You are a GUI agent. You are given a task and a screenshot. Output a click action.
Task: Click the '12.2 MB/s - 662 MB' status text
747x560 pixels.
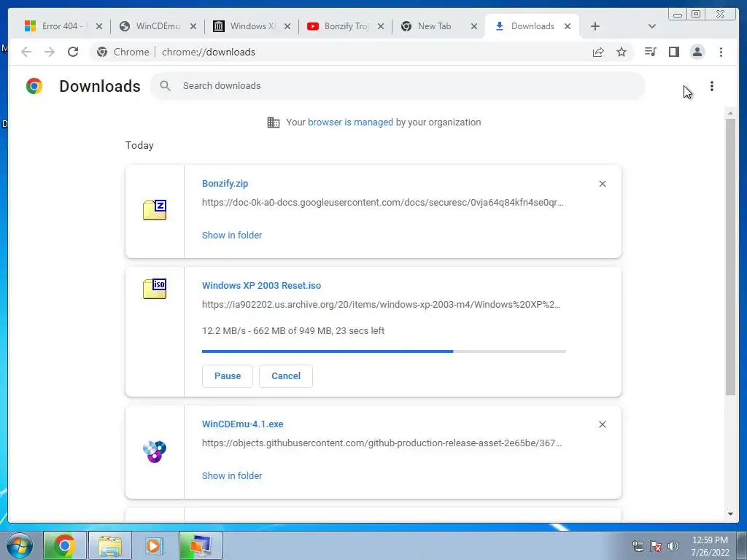(x=293, y=330)
